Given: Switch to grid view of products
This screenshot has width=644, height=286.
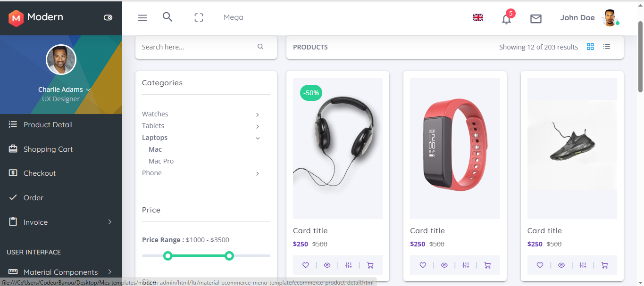Looking at the screenshot, I should (x=590, y=47).
